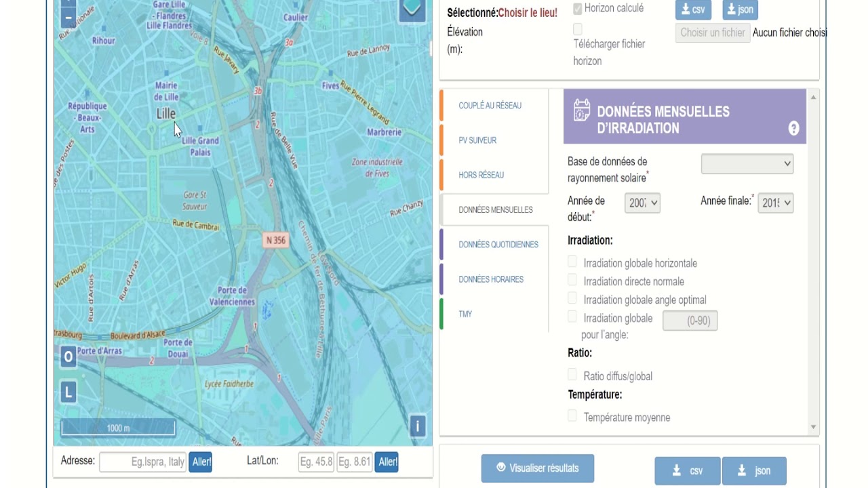Check the Ratio diffus/global option
The width and height of the screenshot is (868, 488).
(x=572, y=373)
